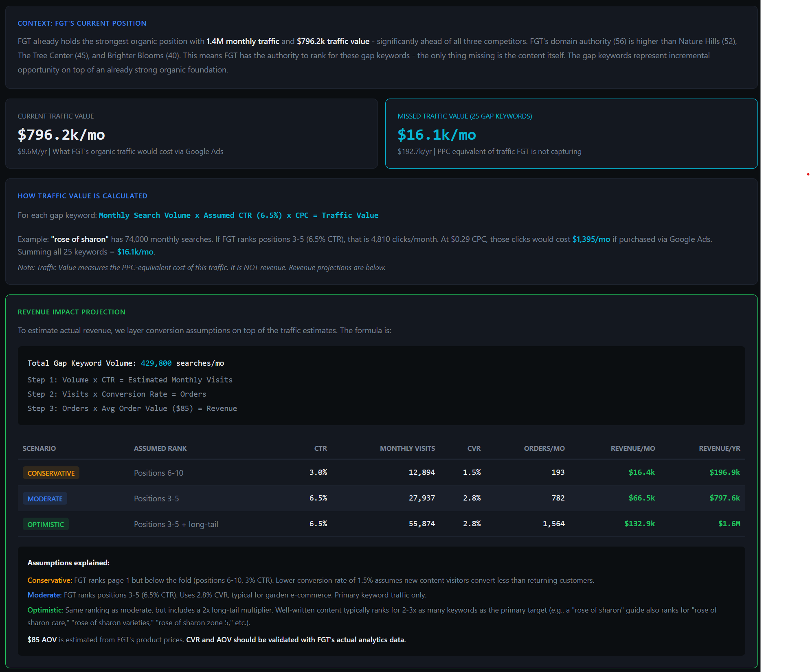Screen dimensions: 810x672
Task: Click the "193" orders per month value
Action: [x=558, y=472]
